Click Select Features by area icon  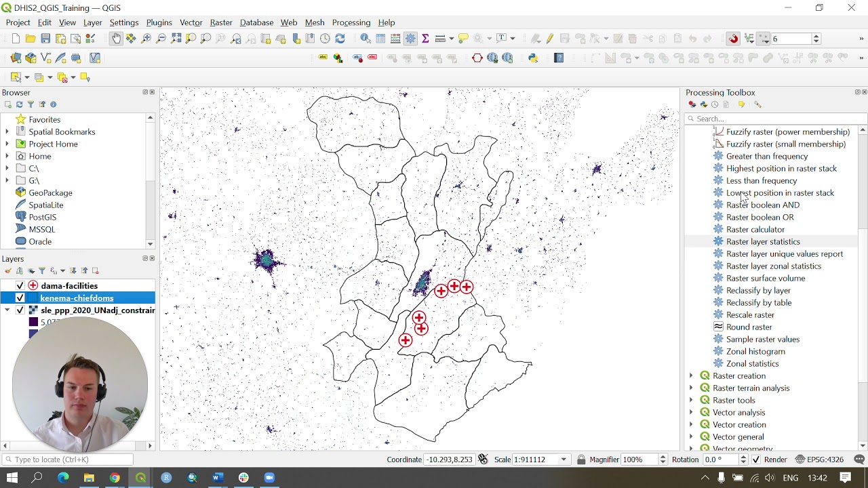pyautogui.click(x=16, y=77)
